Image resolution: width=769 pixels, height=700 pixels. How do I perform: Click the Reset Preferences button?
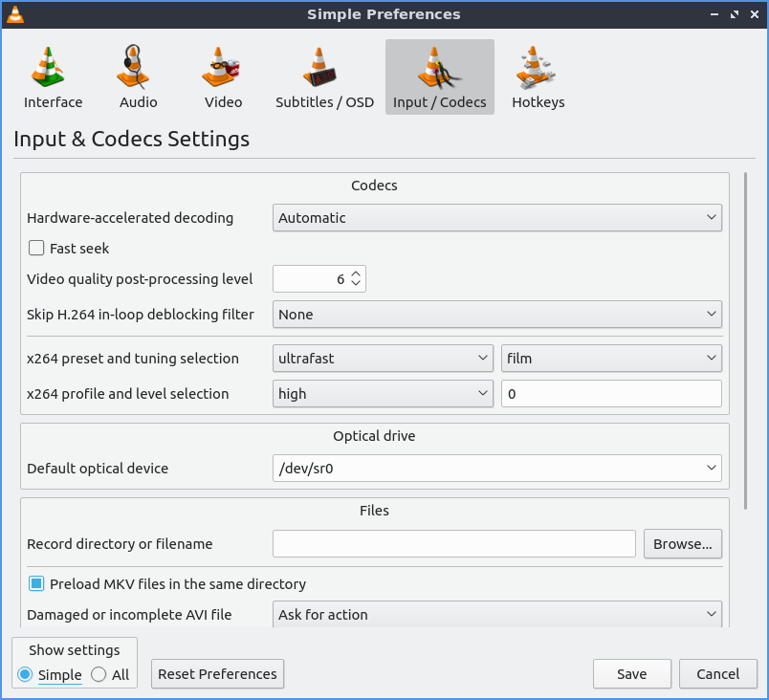click(217, 674)
